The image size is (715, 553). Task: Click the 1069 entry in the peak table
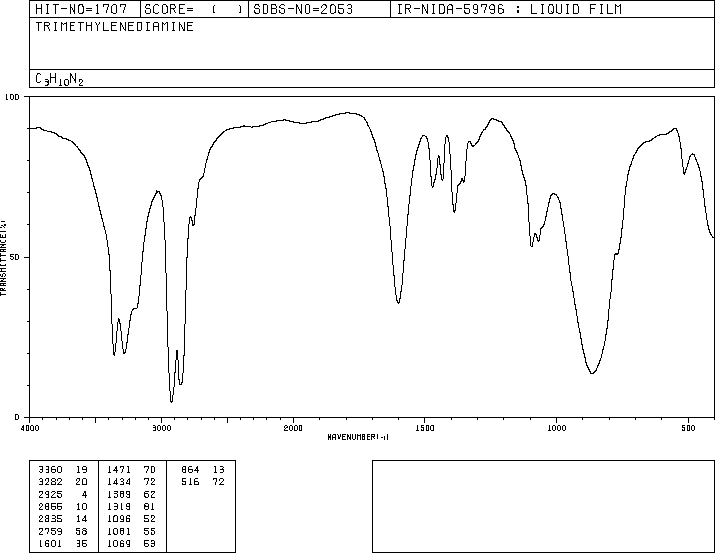119,544
